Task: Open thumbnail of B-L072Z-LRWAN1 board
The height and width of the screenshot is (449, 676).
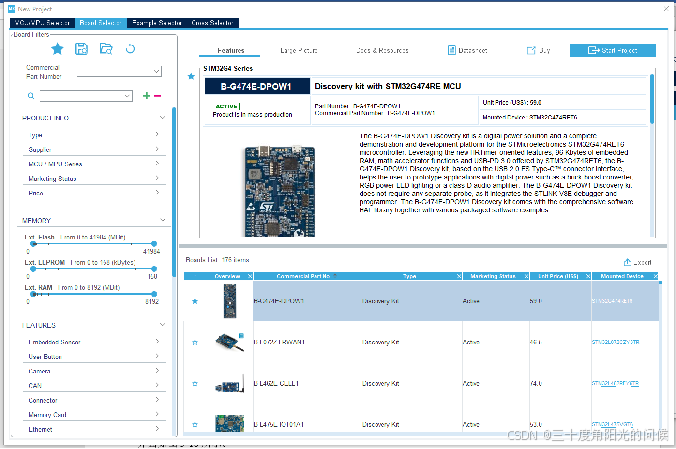Action: click(230, 342)
